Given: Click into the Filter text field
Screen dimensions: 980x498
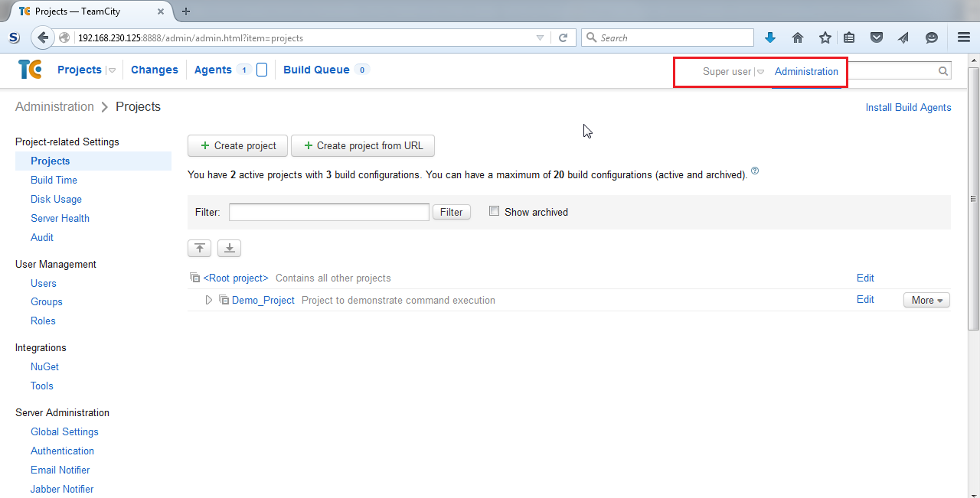Looking at the screenshot, I should point(328,212).
